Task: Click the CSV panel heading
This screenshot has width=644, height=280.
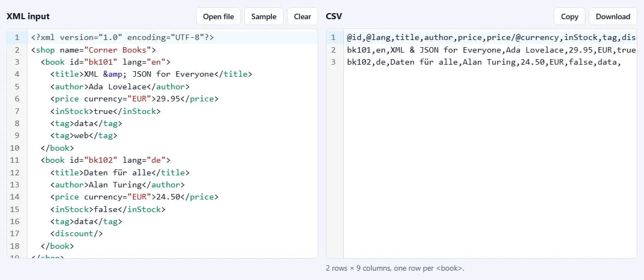Action: pyautogui.click(x=334, y=16)
